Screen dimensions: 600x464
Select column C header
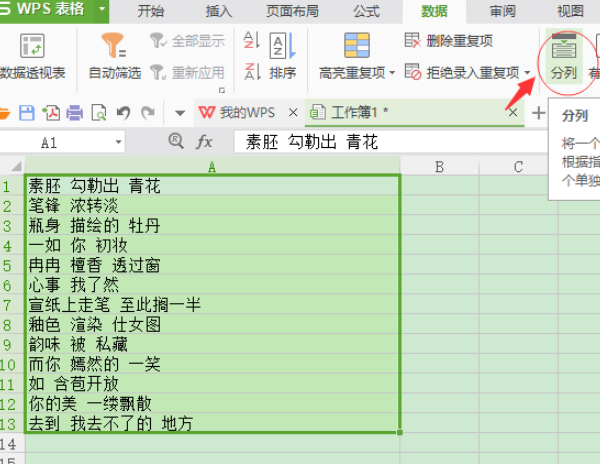point(518,166)
